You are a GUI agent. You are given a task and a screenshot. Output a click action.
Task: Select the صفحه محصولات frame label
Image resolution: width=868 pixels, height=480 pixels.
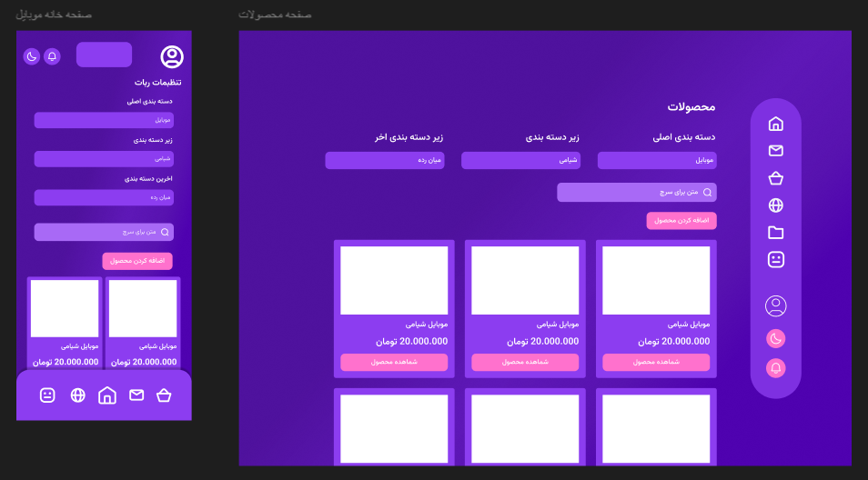pos(275,15)
